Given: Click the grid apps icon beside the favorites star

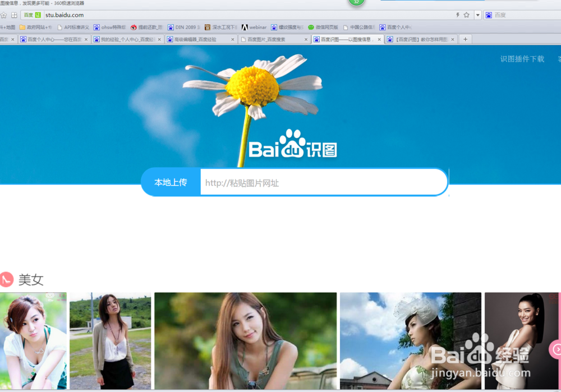Looking at the screenshot, I should (14, 15).
